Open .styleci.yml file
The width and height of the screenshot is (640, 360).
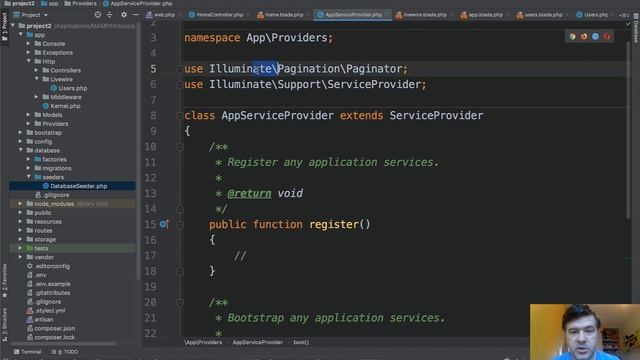coord(50,311)
